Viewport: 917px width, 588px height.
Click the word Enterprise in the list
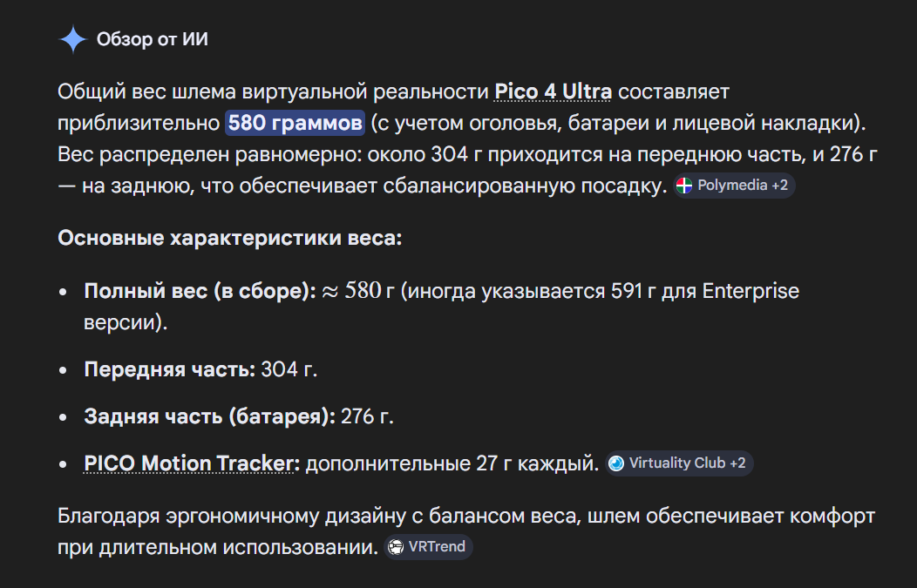click(x=751, y=291)
